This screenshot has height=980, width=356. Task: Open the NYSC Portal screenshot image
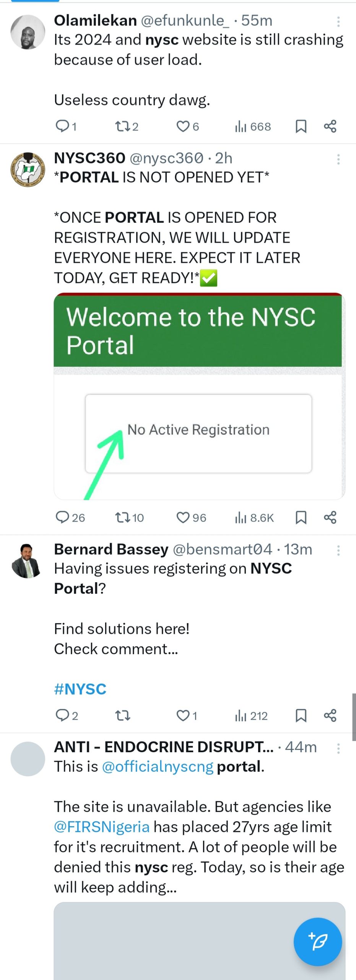pyautogui.click(x=199, y=396)
